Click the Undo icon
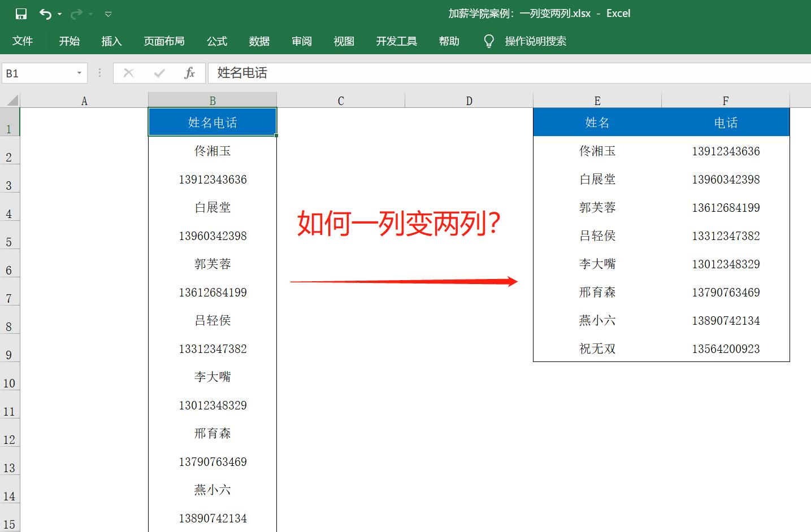The height and width of the screenshot is (532, 811). pyautogui.click(x=46, y=14)
